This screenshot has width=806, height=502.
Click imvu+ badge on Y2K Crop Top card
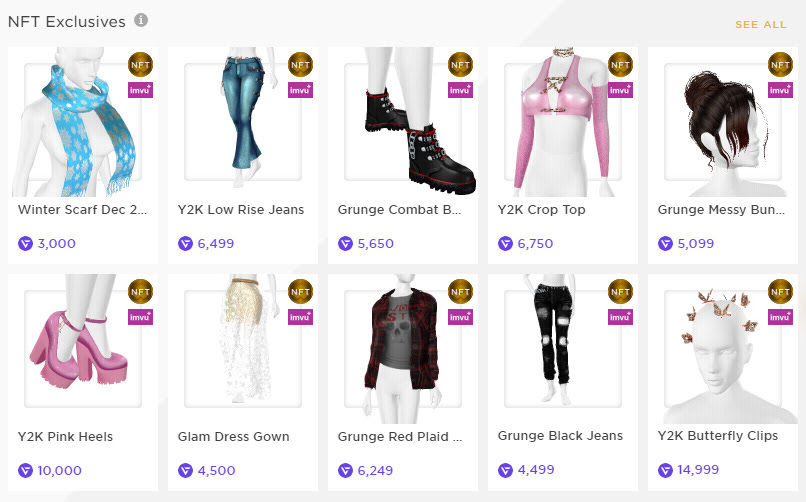click(x=620, y=90)
